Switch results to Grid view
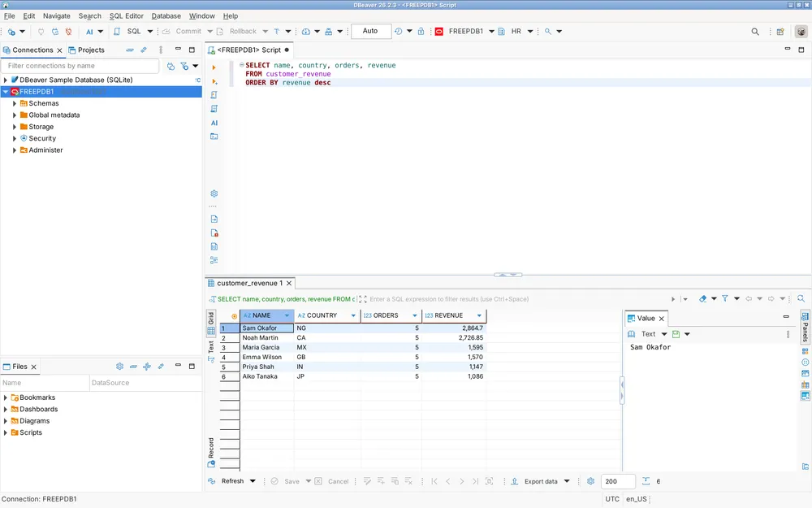The height and width of the screenshot is (508, 812). coord(211,323)
